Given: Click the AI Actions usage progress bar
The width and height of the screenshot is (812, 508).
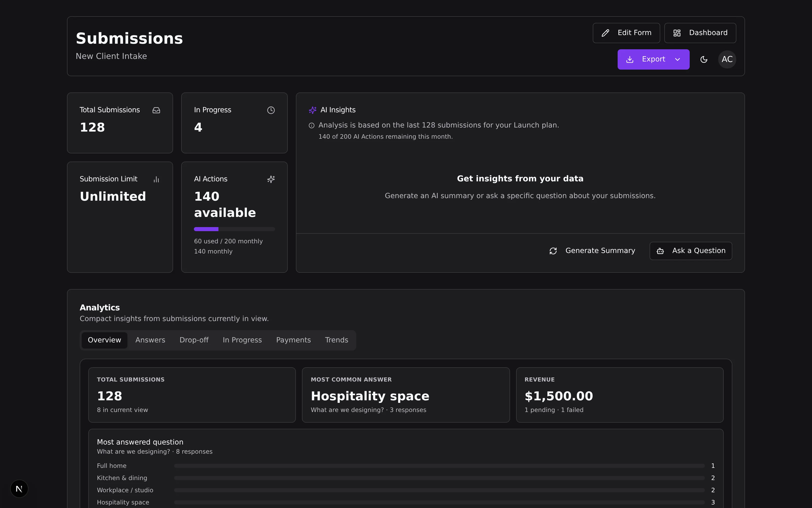Looking at the screenshot, I should tap(234, 229).
